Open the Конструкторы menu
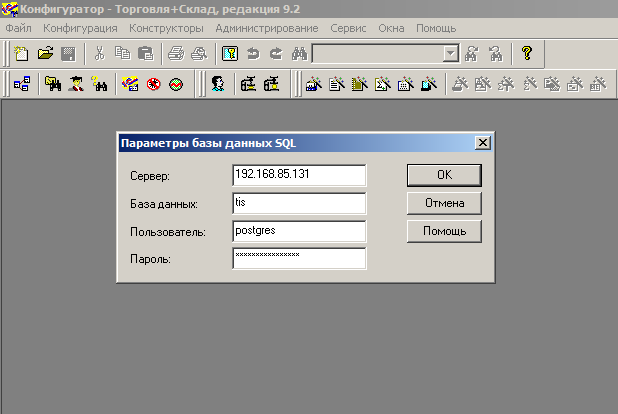618x414 pixels. pyautogui.click(x=166, y=28)
